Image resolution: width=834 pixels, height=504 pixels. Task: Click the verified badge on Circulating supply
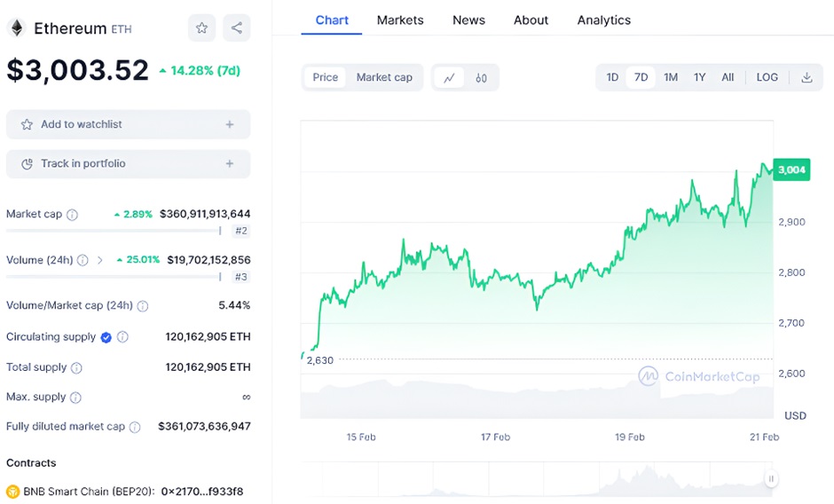[106, 337]
